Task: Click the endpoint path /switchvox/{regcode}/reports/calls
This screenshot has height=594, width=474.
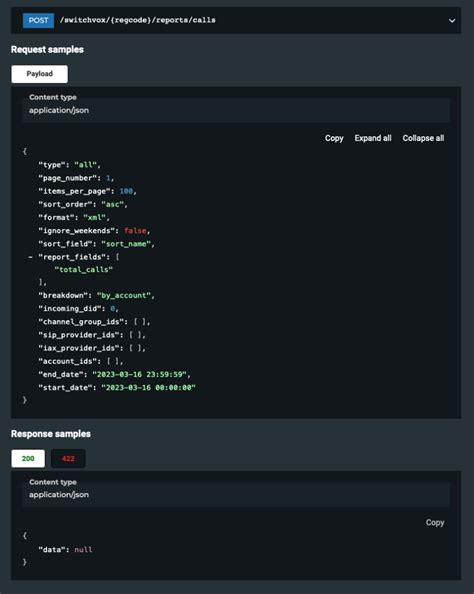Action: 138,20
